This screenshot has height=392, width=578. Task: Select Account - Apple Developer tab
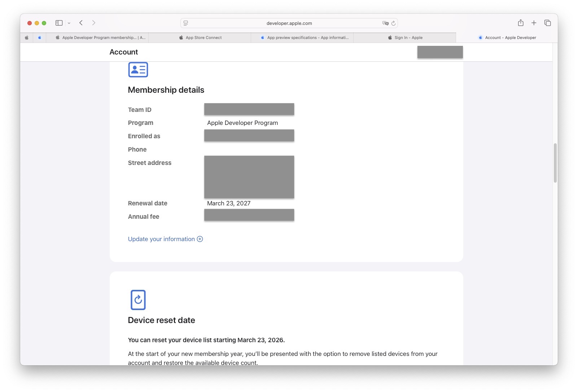click(x=507, y=38)
